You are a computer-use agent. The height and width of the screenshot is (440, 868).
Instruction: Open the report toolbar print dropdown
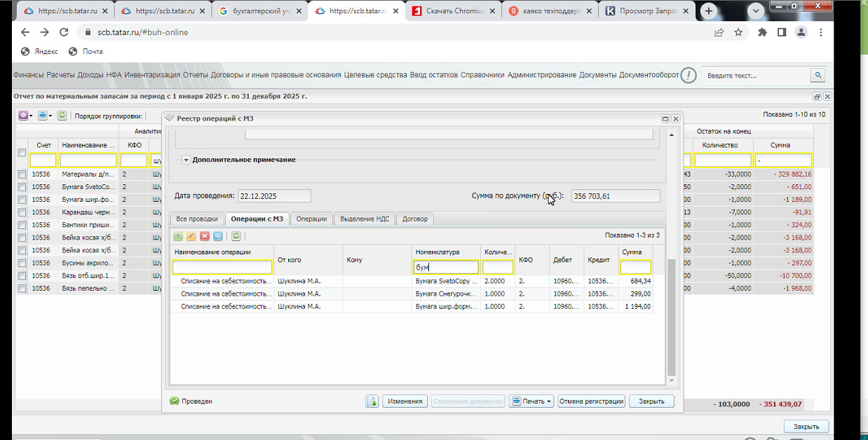tap(45, 116)
